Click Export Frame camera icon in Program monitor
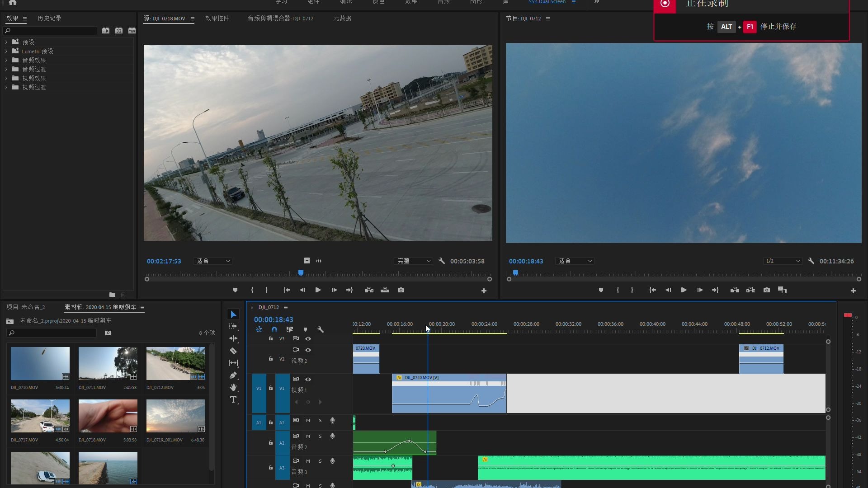Viewport: 868px width, 488px height. pyautogui.click(x=767, y=290)
